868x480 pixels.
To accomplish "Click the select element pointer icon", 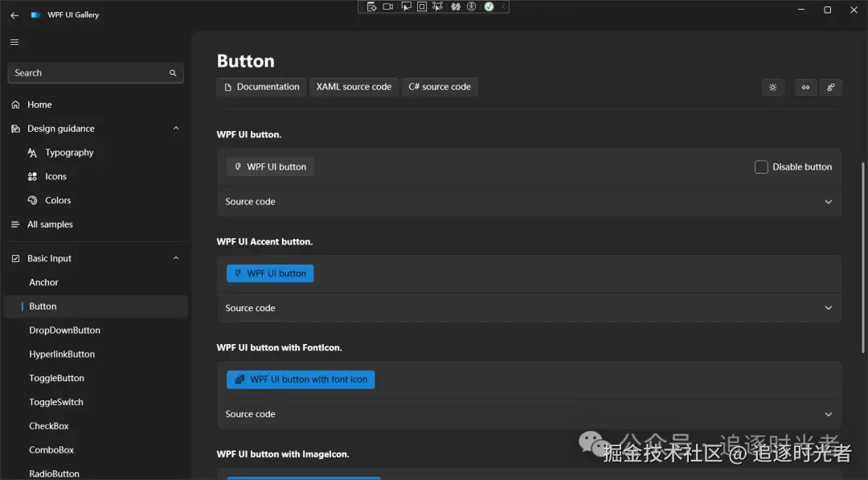I will [x=407, y=6].
